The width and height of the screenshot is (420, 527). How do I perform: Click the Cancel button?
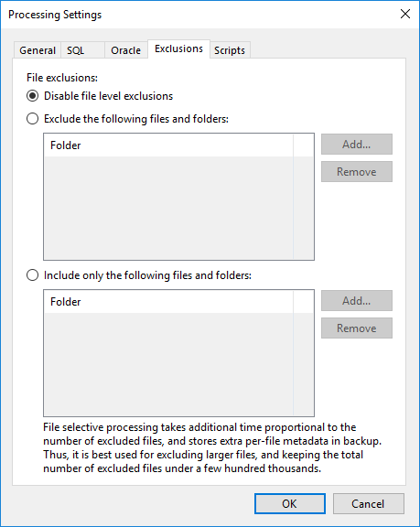point(368,503)
